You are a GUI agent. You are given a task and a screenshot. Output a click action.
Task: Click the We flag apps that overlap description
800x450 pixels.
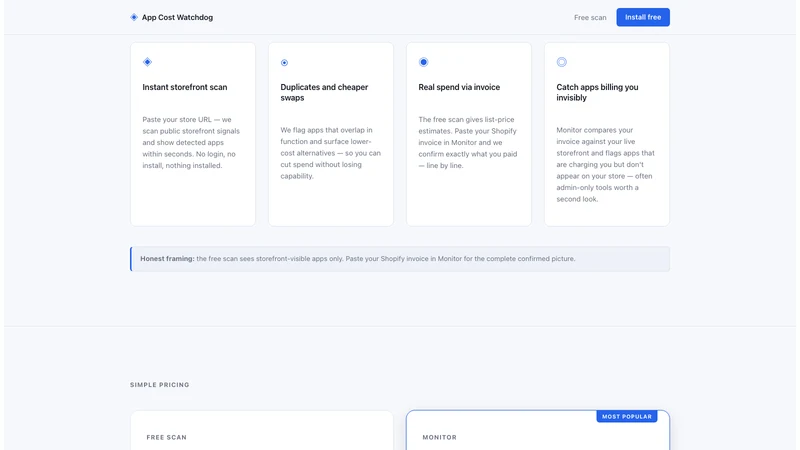pos(331,153)
